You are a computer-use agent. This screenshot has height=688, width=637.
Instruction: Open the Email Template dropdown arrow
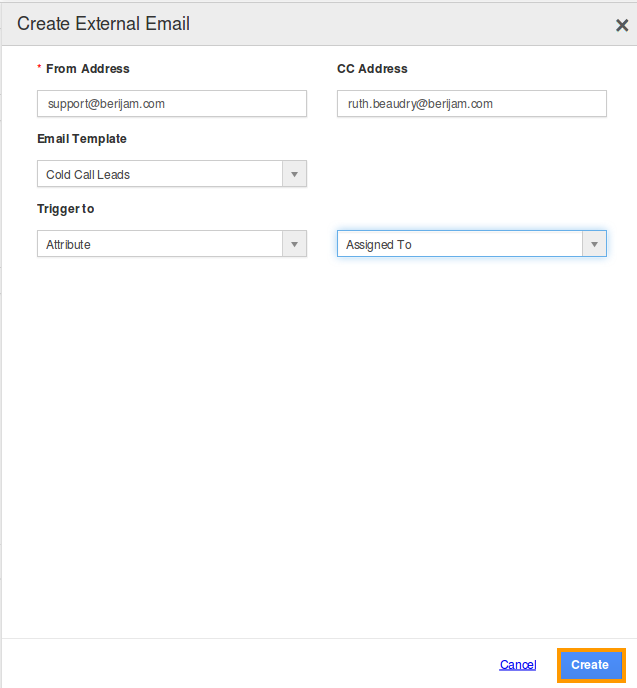point(294,174)
